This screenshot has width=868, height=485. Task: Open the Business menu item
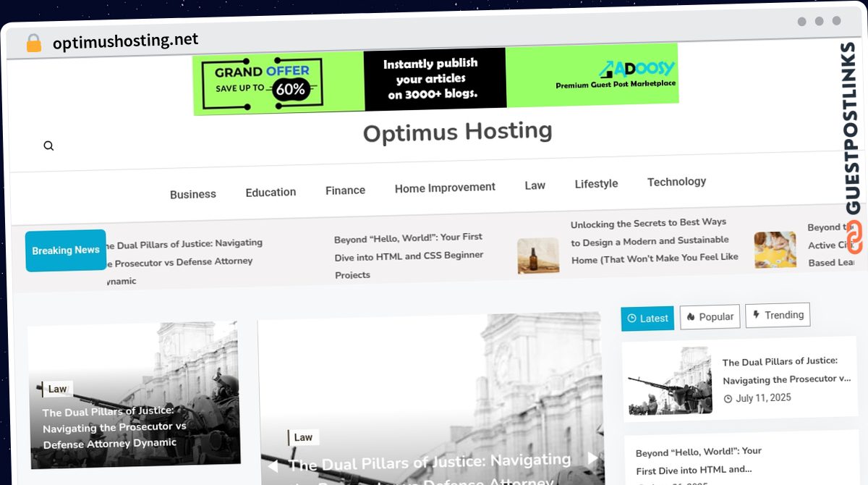(193, 194)
